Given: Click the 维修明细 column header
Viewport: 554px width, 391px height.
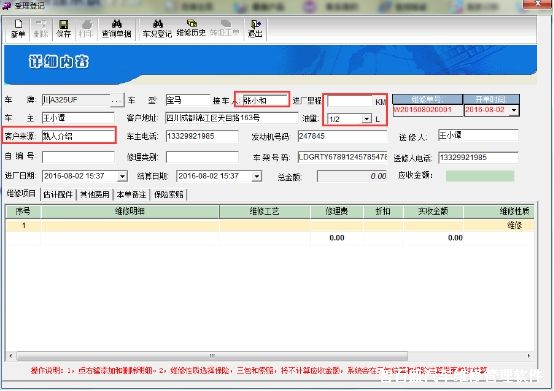Looking at the screenshot, I should [x=130, y=212].
